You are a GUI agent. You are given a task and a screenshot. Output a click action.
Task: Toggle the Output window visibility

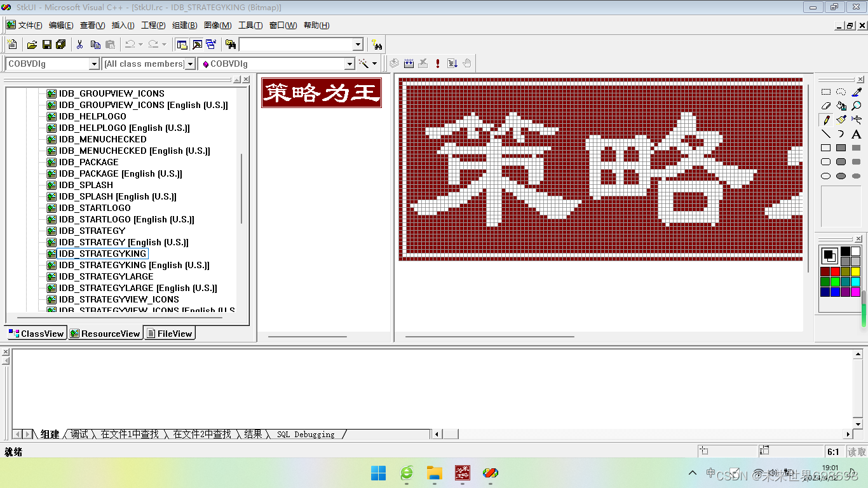tap(197, 44)
